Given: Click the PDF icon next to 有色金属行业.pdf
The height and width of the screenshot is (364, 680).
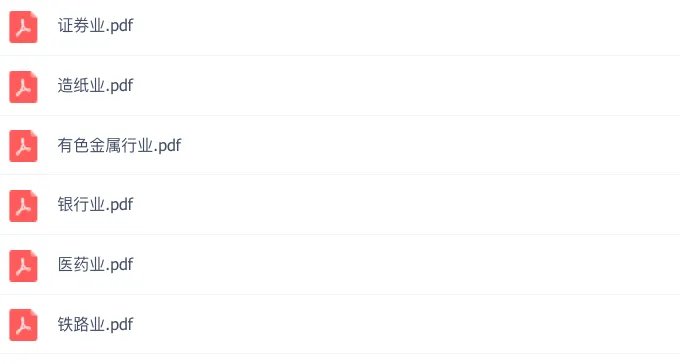Looking at the screenshot, I should tap(23, 146).
